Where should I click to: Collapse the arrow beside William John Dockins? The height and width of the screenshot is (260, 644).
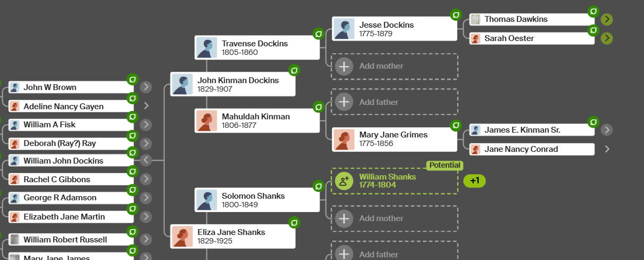click(x=146, y=160)
